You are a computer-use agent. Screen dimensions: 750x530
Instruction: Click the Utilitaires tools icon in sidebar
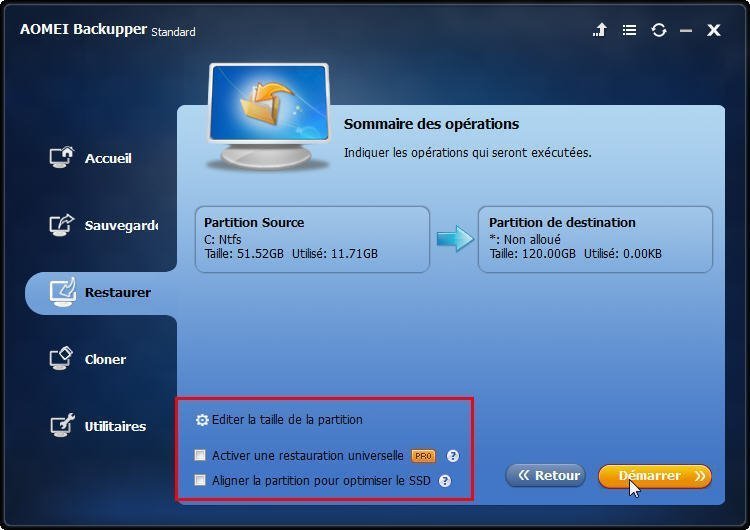[62, 425]
